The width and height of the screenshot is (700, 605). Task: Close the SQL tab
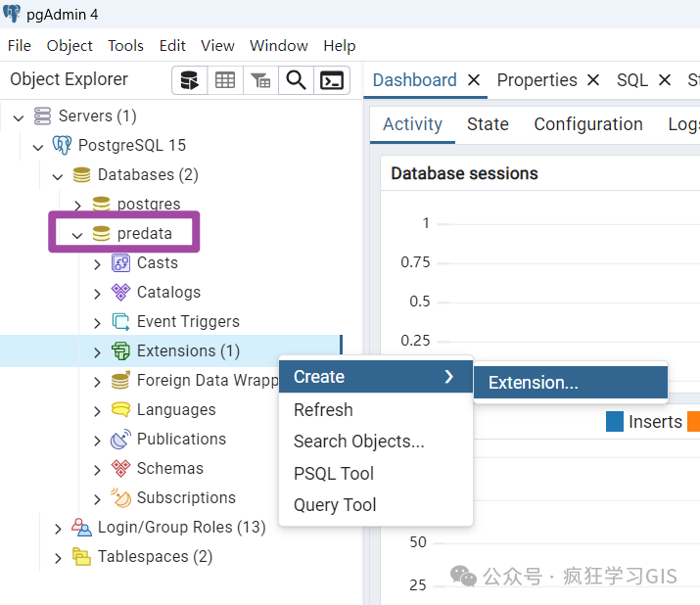coord(665,80)
